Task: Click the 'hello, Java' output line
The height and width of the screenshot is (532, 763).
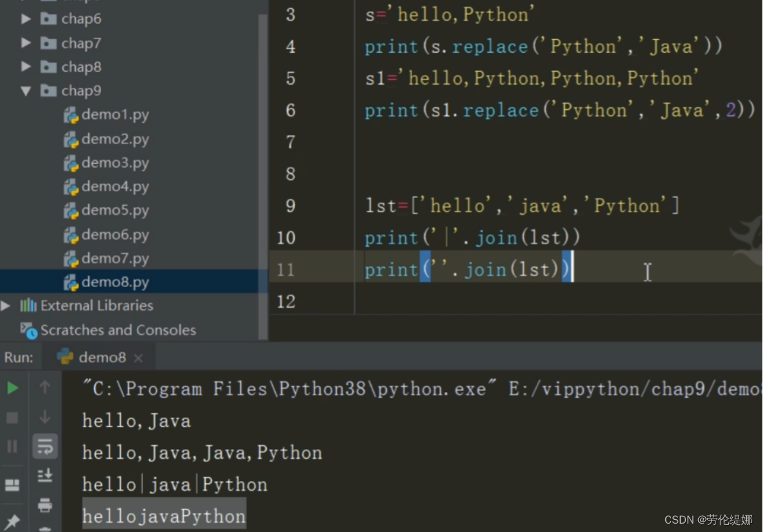Action: [x=137, y=421]
